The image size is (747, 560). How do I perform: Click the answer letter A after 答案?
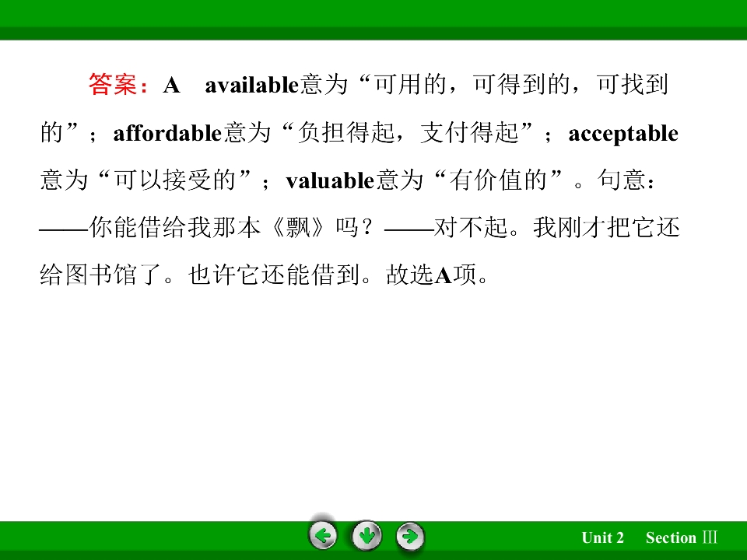171,86
